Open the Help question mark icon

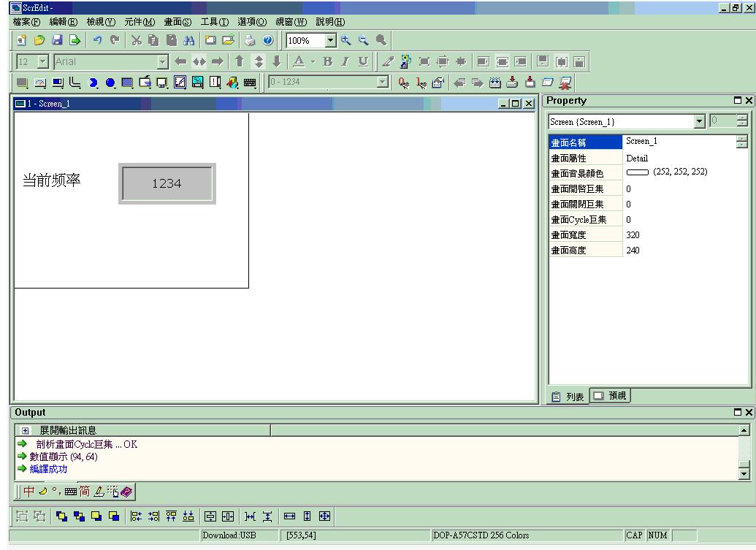point(267,41)
